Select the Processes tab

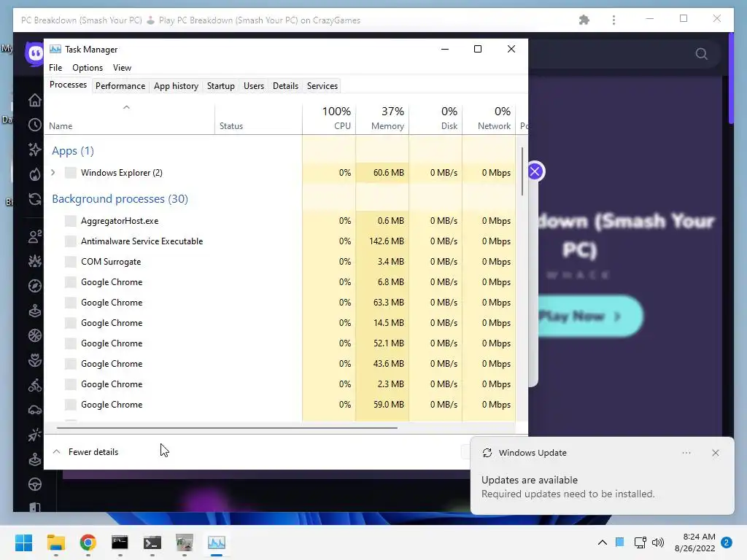tap(68, 85)
